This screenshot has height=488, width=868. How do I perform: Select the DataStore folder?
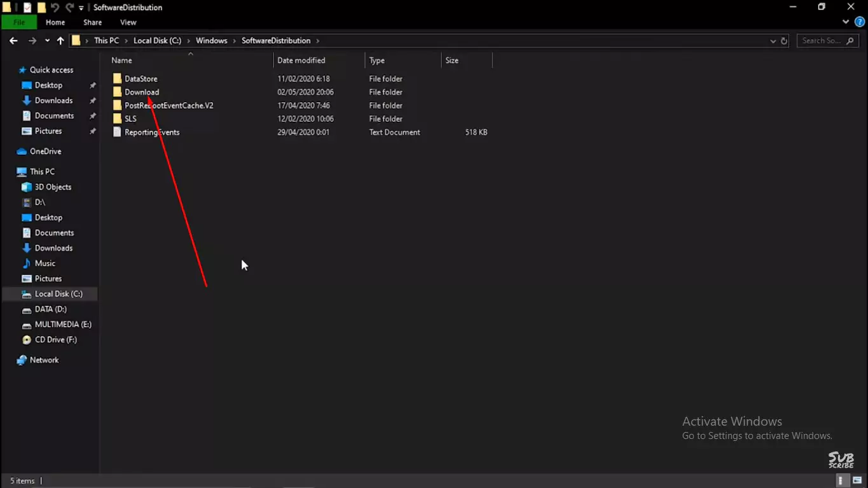pyautogui.click(x=141, y=79)
